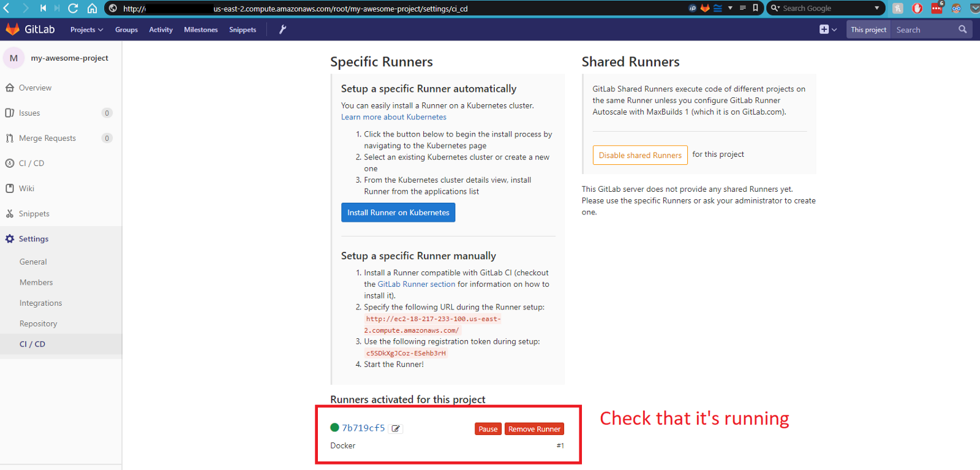The image size is (980, 470).
Task: Open my-awesome-project sidebar header
Action: (x=69, y=58)
